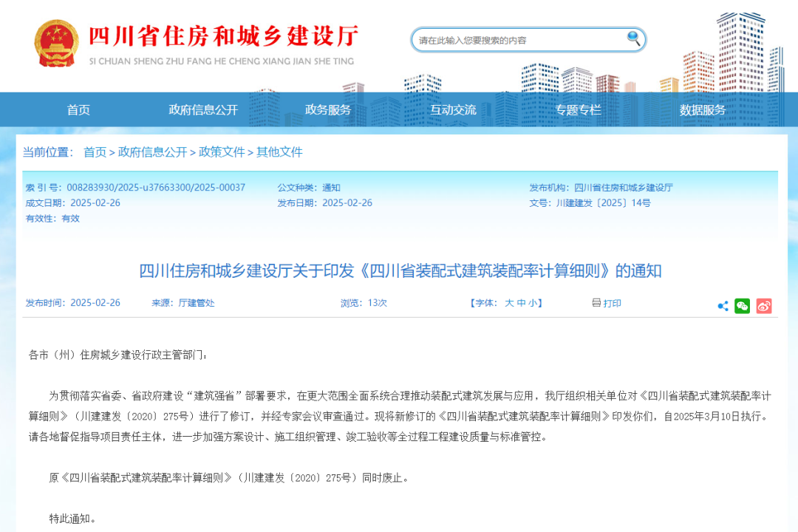Open the WeChat share icon

743,304
